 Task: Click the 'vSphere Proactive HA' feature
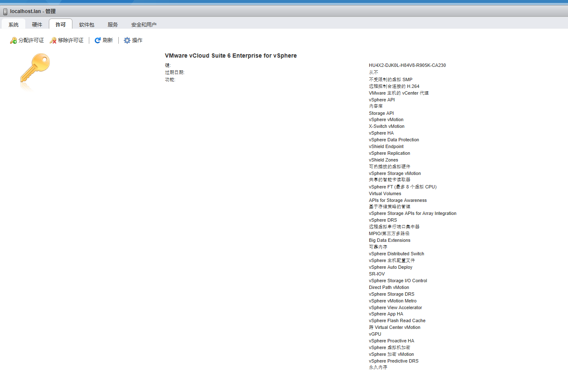pyautogui.click(x=392, y=341)
